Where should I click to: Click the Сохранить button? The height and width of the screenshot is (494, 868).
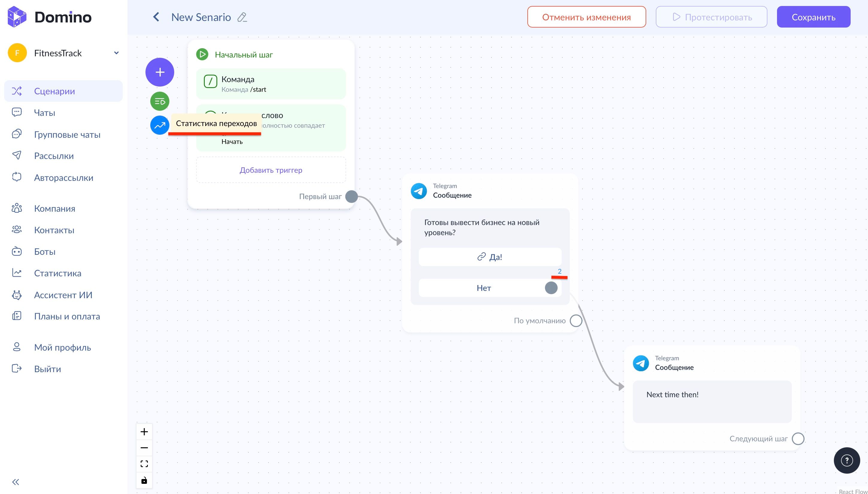point(814,17)
